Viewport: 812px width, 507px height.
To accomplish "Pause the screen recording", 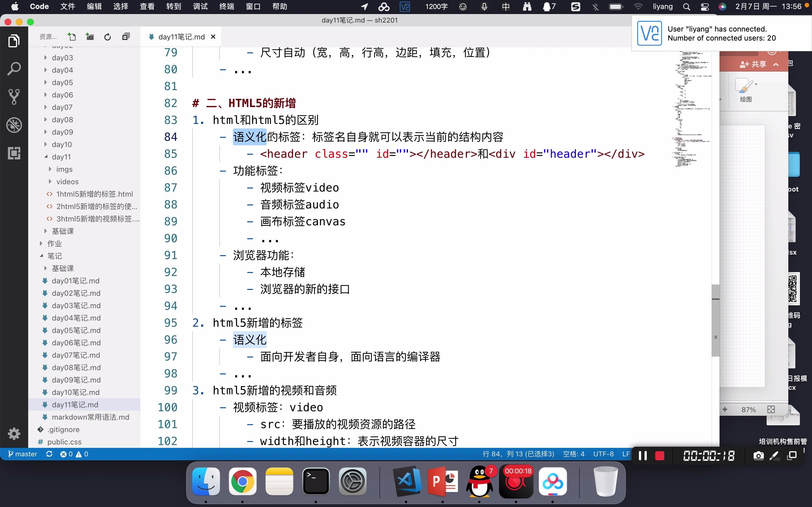I will pyautogui.click(x=643, y=455).
